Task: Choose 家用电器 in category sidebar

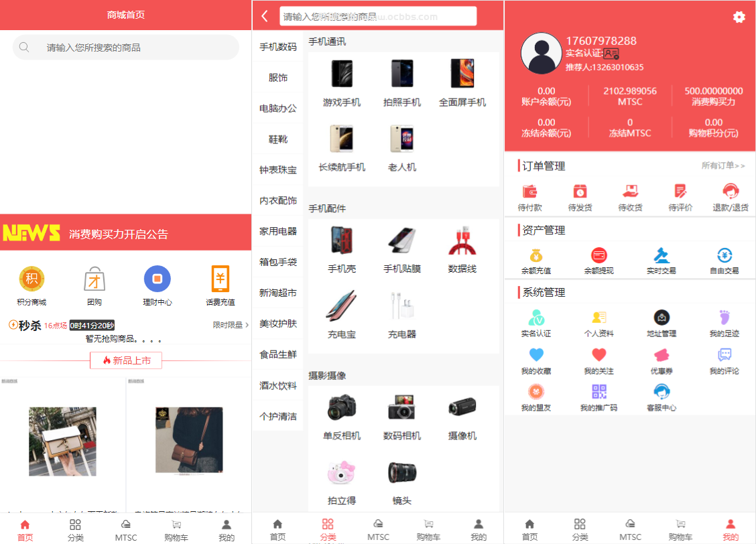Action: (277, 231)
